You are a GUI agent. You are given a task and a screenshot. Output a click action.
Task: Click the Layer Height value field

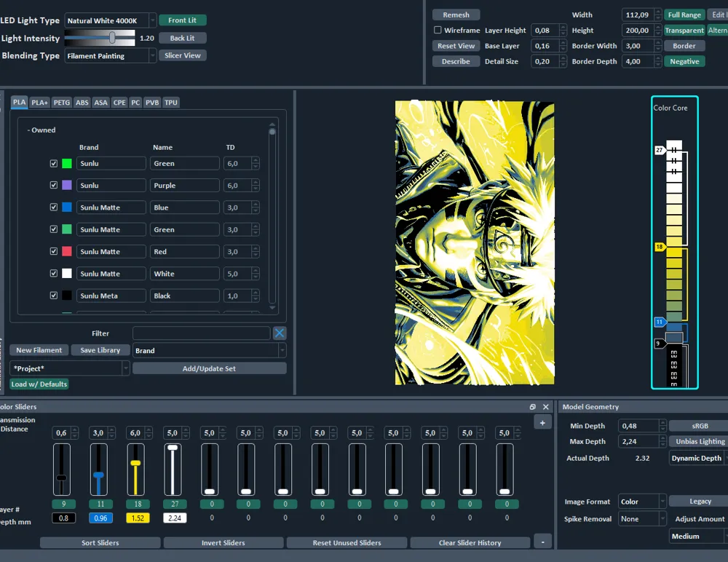(545, 30)
